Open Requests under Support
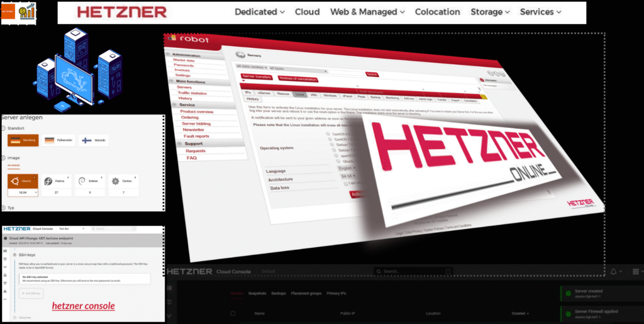Viewport: 644px width, 324px height. pyautogui.click(x=196, y=151)
